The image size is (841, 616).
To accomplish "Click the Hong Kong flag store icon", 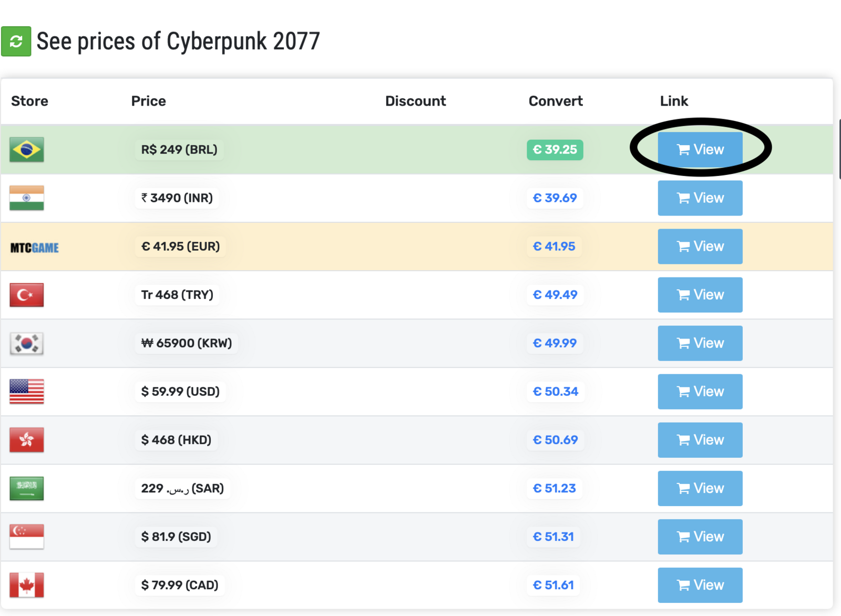I will click(27, 440).
